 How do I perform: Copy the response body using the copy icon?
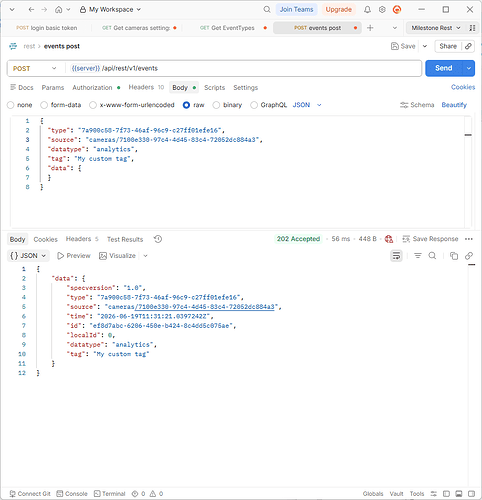pos(454,256)
